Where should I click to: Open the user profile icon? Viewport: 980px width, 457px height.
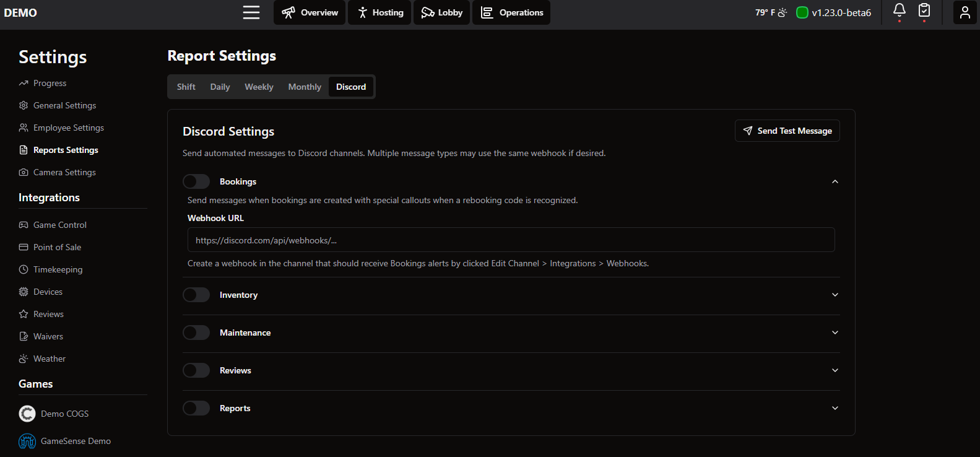coord(965,12)
